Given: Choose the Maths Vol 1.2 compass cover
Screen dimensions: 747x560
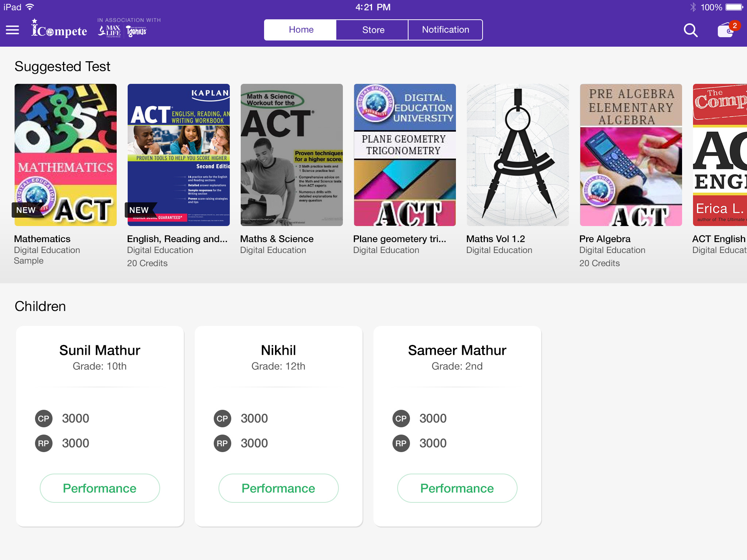Looking at the screenshot, I should tap(518, 155).
